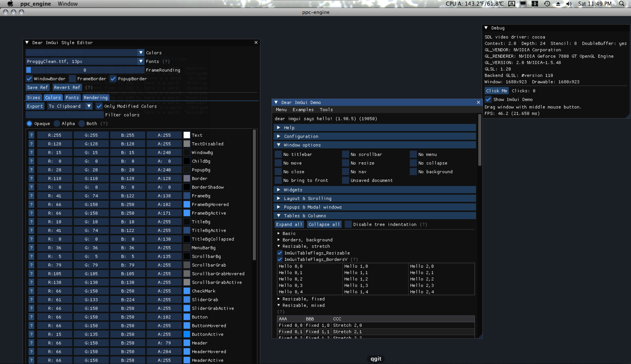This screenshot has width=631, height=364.
Task: Click the eject icon in menu bar
Action: (558, 4)
